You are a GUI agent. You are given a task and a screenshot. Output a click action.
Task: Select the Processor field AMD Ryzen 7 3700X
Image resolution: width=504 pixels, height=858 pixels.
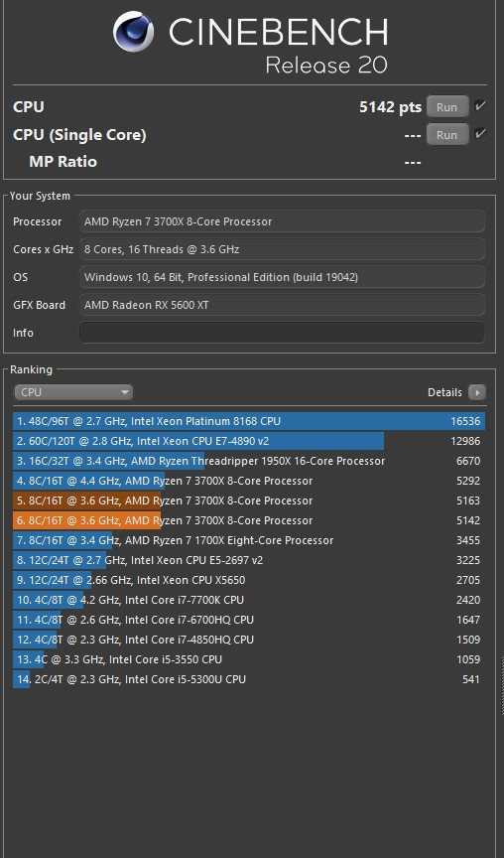[282, 221]
